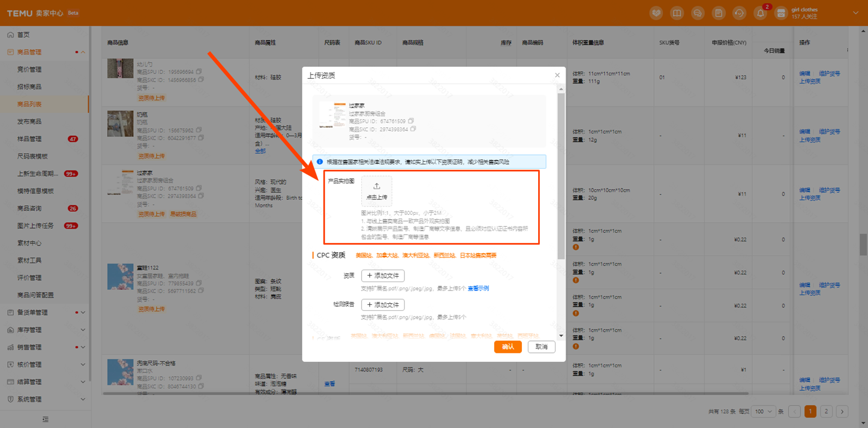This screenshot has height=428, width=868.
Task: Open the book guide icon in header
Action: [677, 13]
